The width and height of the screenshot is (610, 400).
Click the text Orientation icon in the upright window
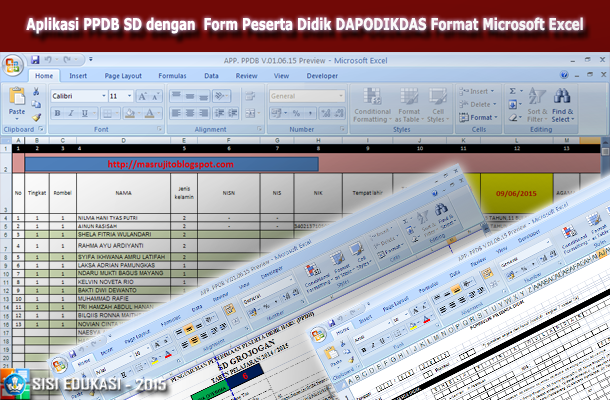coord(221,96)
